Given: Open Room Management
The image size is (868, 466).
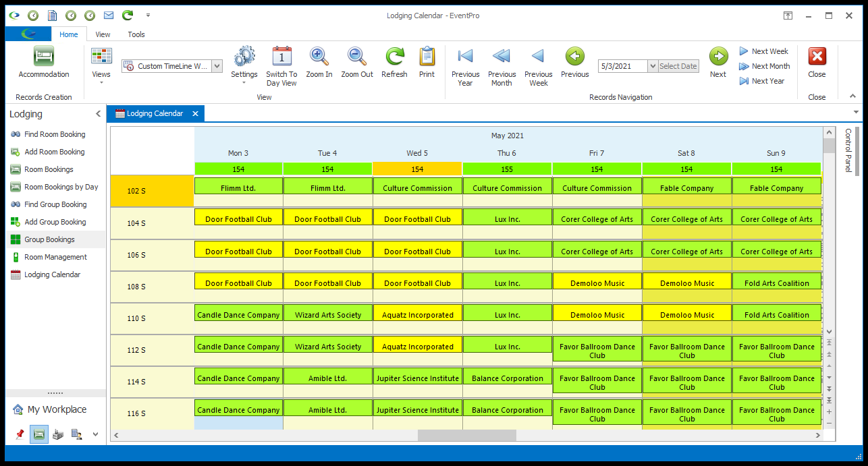Looking at the screenshot, I should pyautogui.click(x=55, y=257).
